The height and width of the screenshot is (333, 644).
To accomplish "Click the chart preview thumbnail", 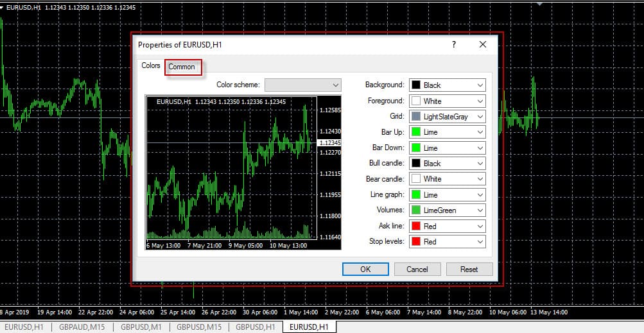I will click(231, 173).
